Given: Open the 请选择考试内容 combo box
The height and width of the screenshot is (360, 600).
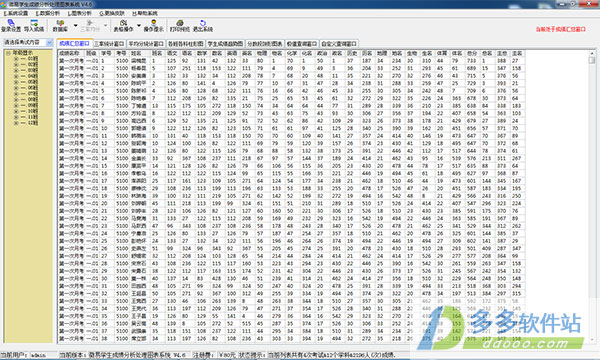Looking at the screenshot, I should tap(28, 42).
